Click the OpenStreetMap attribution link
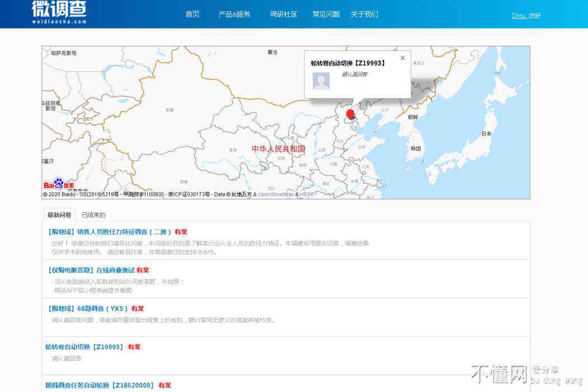Viewport: 588px width, 392px height. pos(276,194)
